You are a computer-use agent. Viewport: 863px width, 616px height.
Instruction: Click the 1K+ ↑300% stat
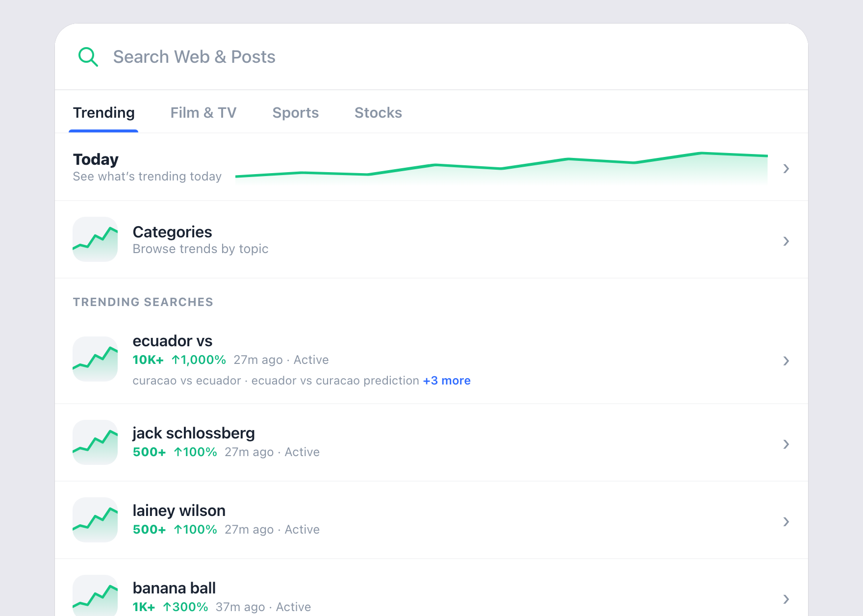coord(170,607)
